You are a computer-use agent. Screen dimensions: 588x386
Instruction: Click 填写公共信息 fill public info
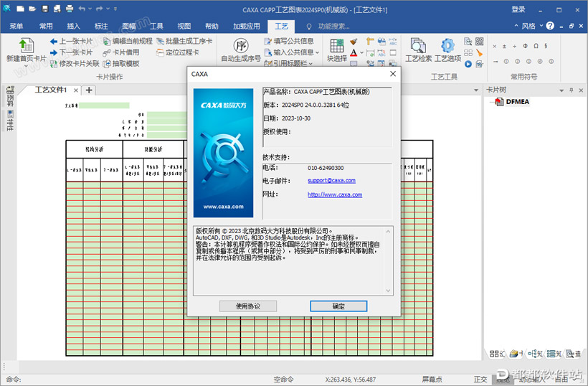click(289, 41)
